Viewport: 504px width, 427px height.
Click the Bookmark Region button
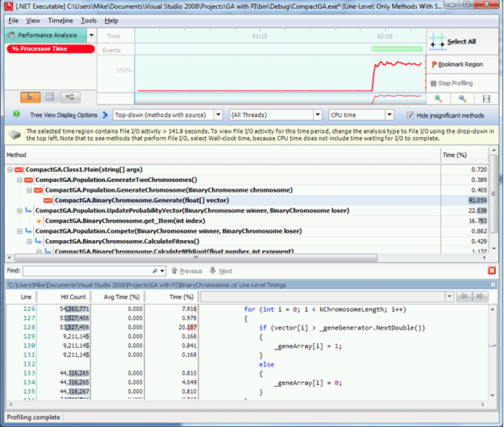click(x=456, y=64)
